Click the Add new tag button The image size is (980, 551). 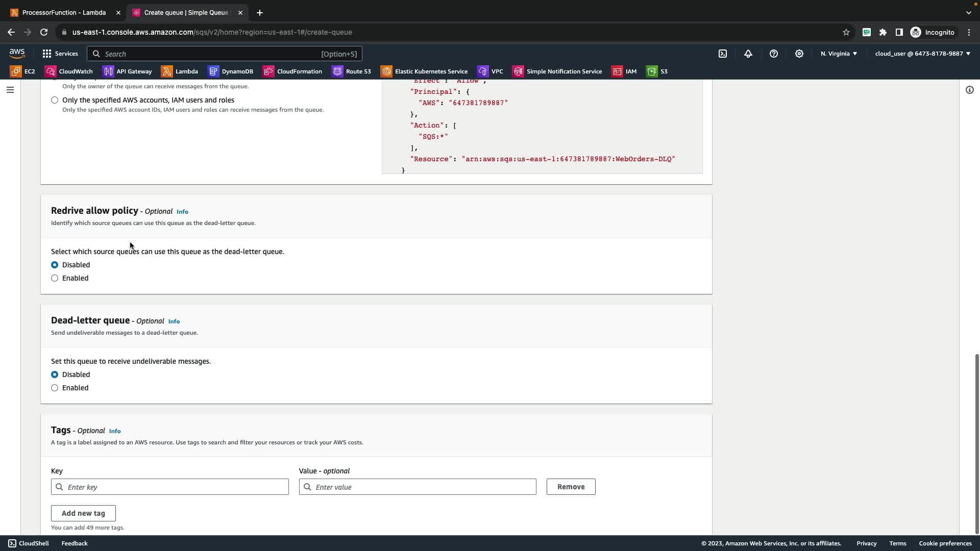click(x=83, y=513)
